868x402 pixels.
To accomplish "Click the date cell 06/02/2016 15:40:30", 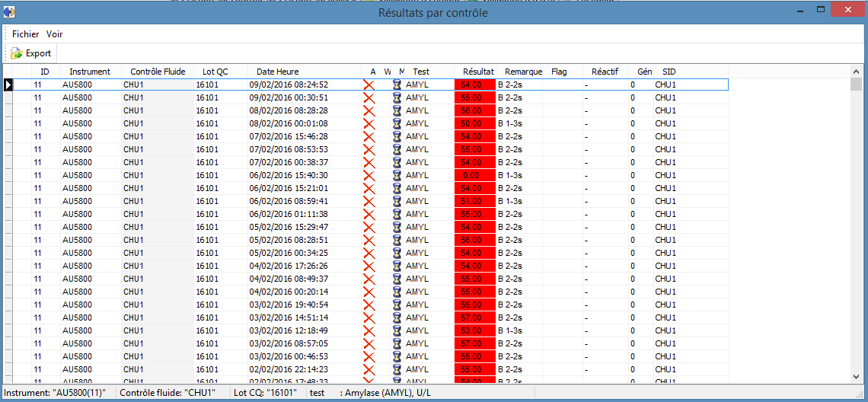I will (304, 175).
